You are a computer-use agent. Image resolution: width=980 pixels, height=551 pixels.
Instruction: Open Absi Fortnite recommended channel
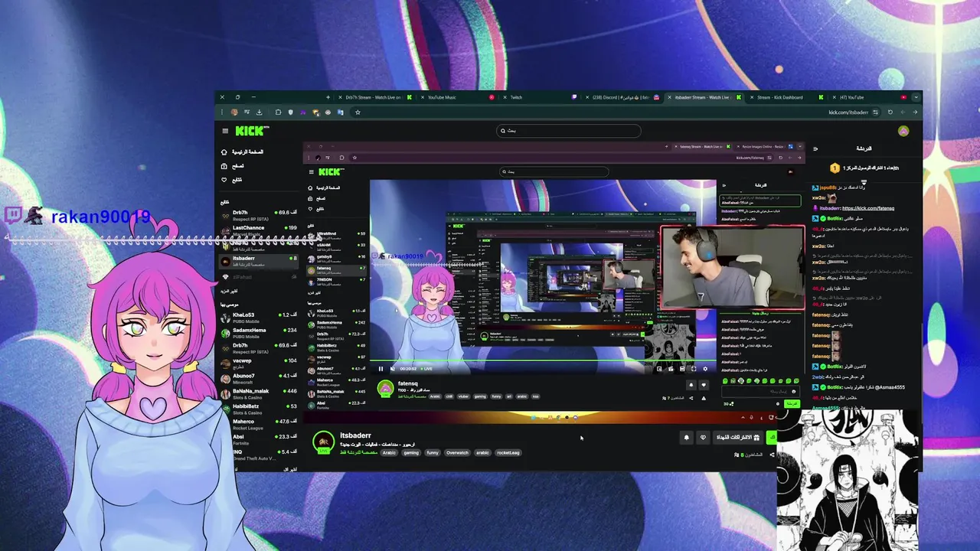pos(260,439)
